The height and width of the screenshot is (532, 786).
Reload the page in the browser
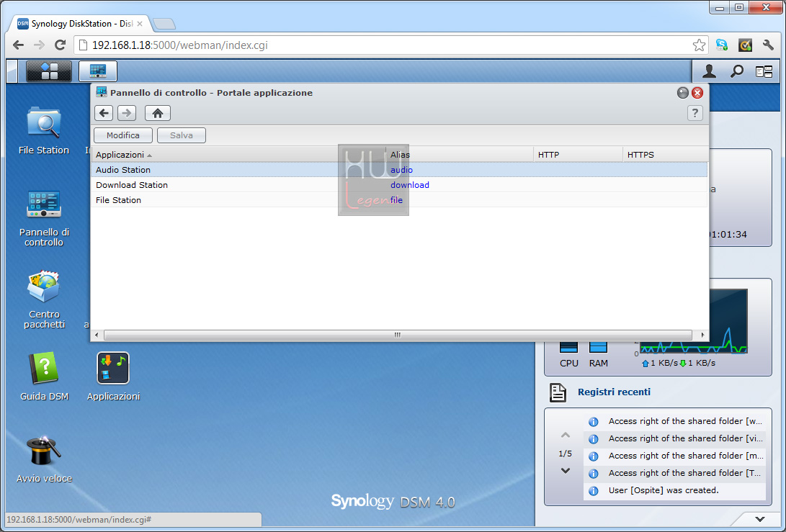pos(60,45)
